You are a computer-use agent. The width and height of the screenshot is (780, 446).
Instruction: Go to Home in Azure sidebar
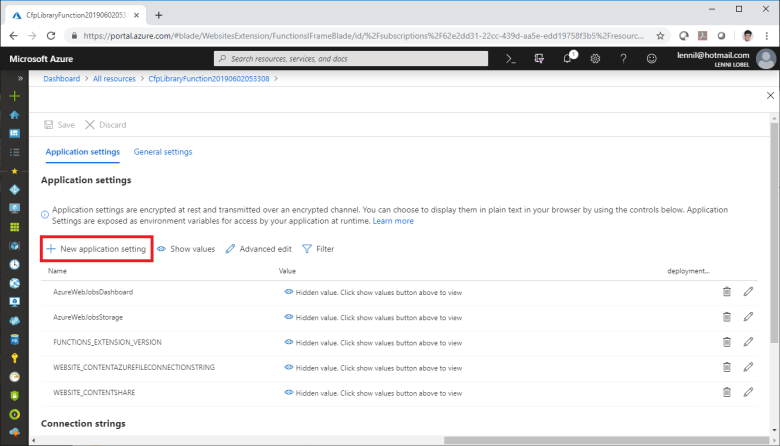coord(14,115)
